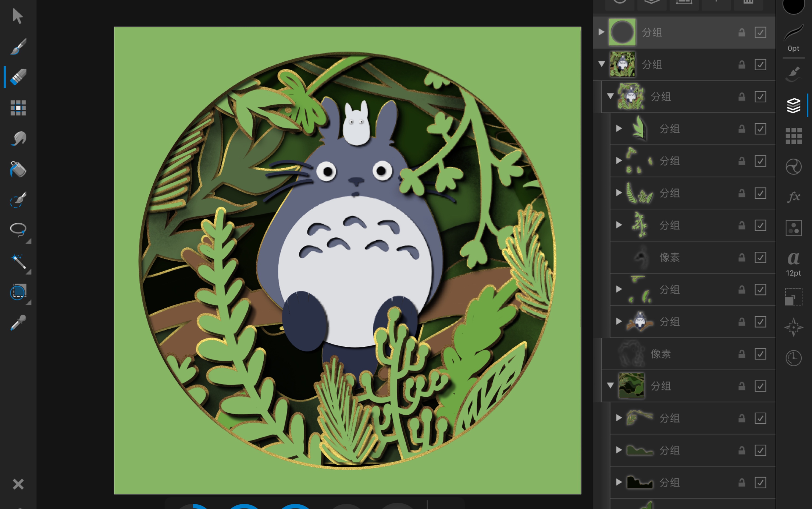Select the small-leaves 分组 row below 像素

click(693, 290)
